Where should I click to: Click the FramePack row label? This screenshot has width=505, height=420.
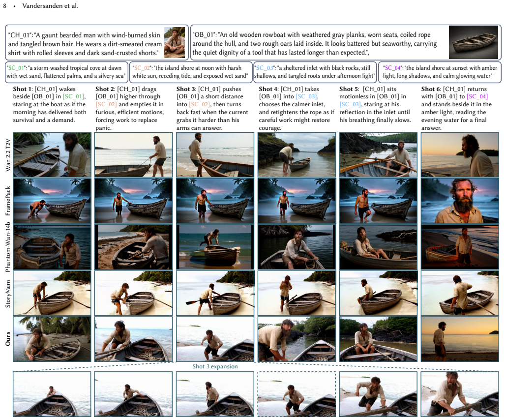pyautogui.click(x=8, y=201)
